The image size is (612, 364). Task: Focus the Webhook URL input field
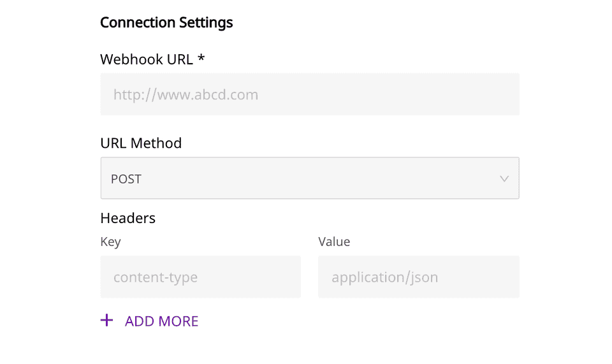coord(309,94)
